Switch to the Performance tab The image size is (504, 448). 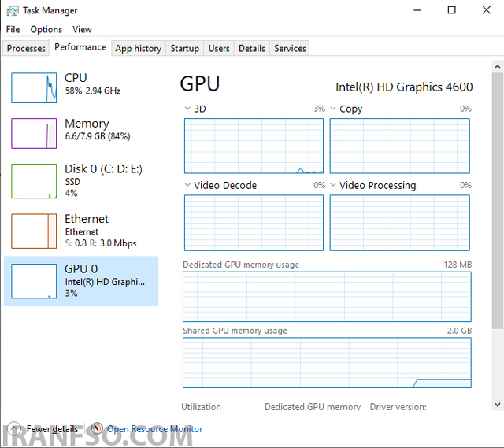80,47
